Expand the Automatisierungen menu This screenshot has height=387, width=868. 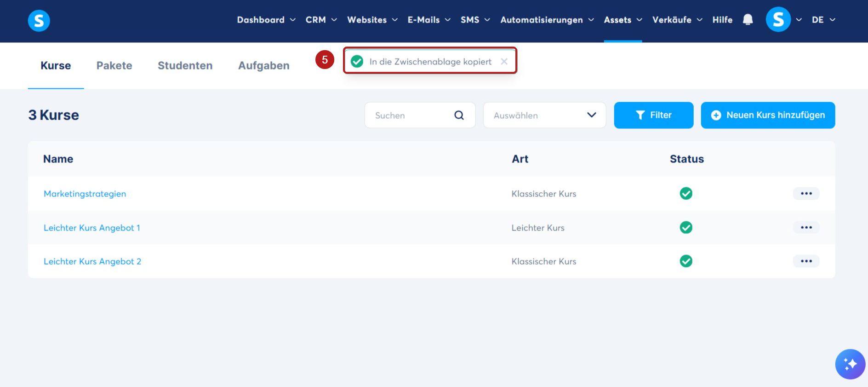[547, 20]
